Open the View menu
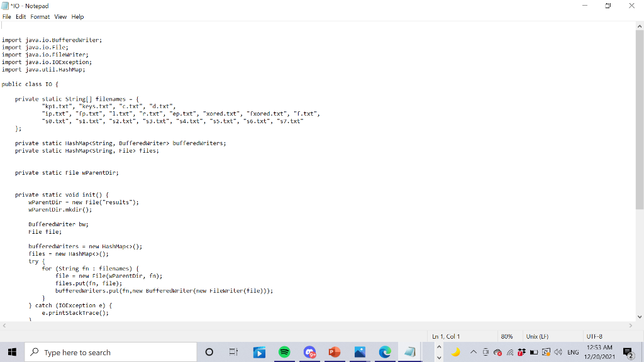The height and width of the screenshot is (362, 644). coord(60,16)
